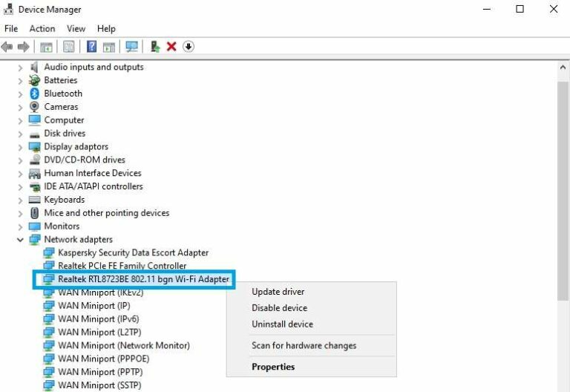Screen dimensions: 570x392
Task: Click the show/hide console tree icon
Action: click(x=46, y=47)
